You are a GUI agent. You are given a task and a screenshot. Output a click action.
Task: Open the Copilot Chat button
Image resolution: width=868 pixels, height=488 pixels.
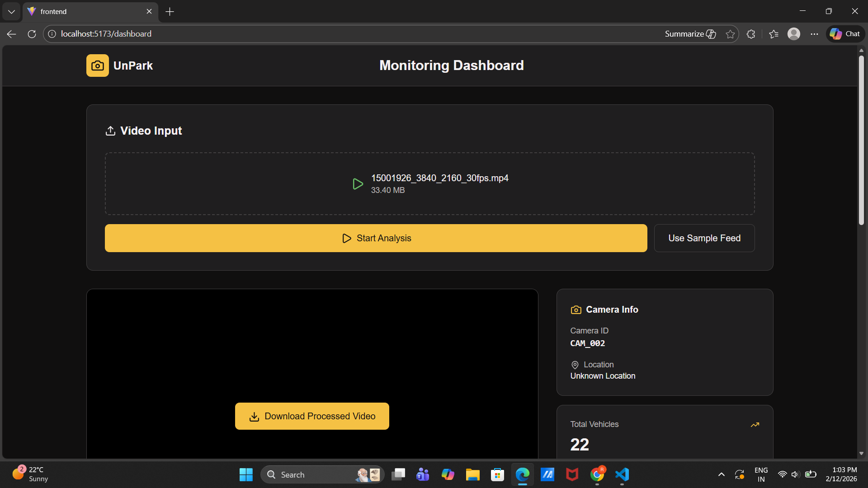(845, 34)
